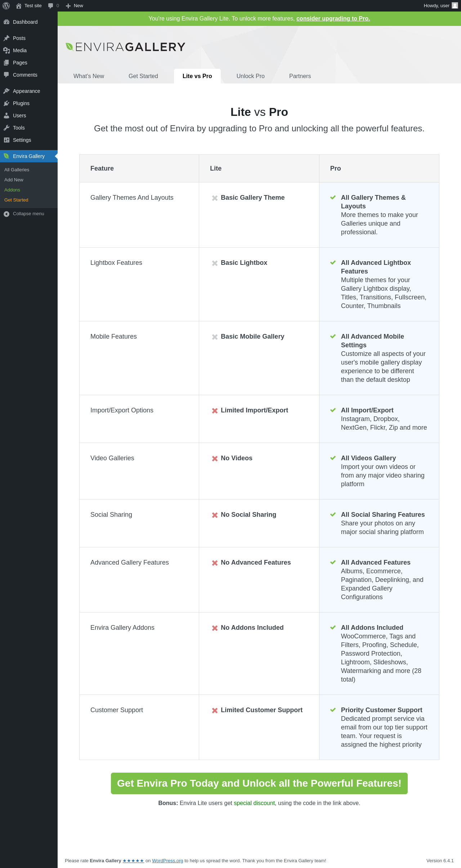Click the user avatar next to Howdy

[x=455, y=6]
